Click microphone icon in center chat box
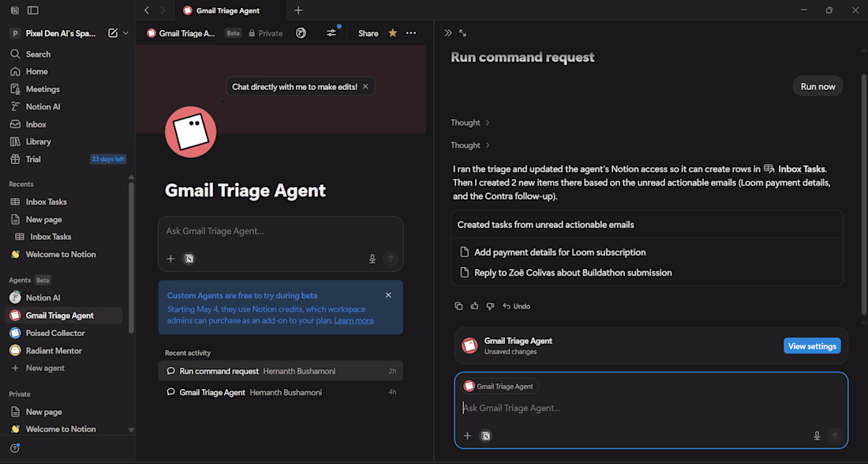The width and height of the screenshot is (868, 464). (372, 259)
